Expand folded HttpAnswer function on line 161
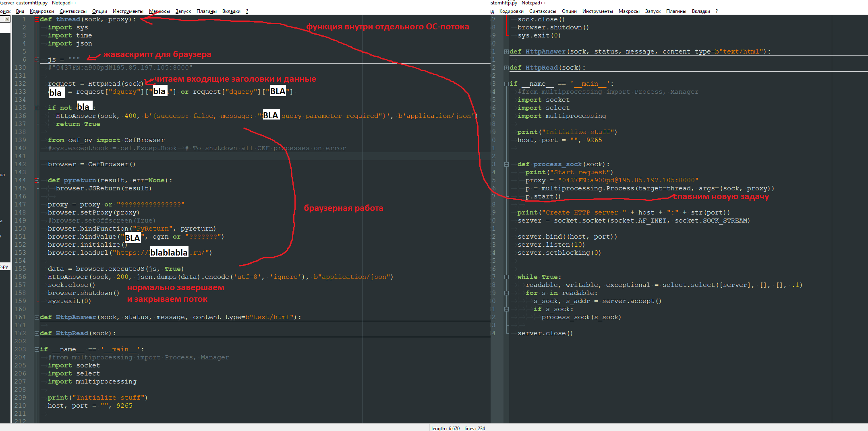This screenshot has height=431, width=868. click(37, 317)
